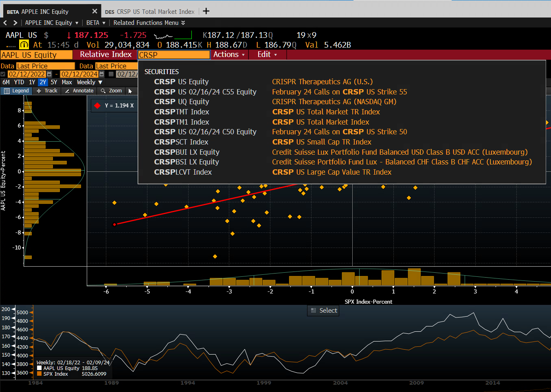This screenshot has width=551, height=392.
Task: Open the first Data Last Price dropdown
Action: click(46, 66)
